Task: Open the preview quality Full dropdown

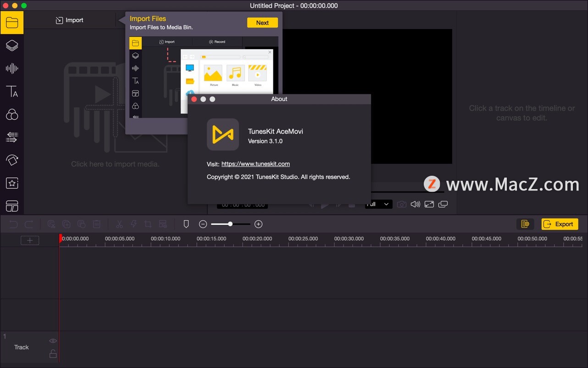Action: pyautogui.click(x=378, y=204)
